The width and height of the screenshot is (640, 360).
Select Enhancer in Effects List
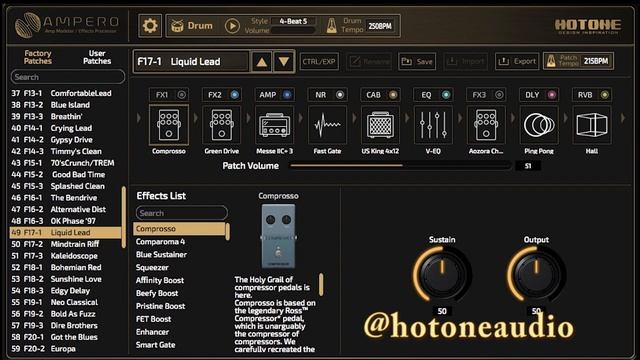(x=152, y=332)
